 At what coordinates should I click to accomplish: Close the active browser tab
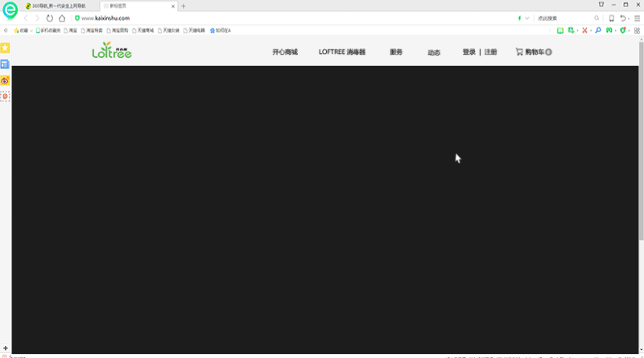click(173, 6)
